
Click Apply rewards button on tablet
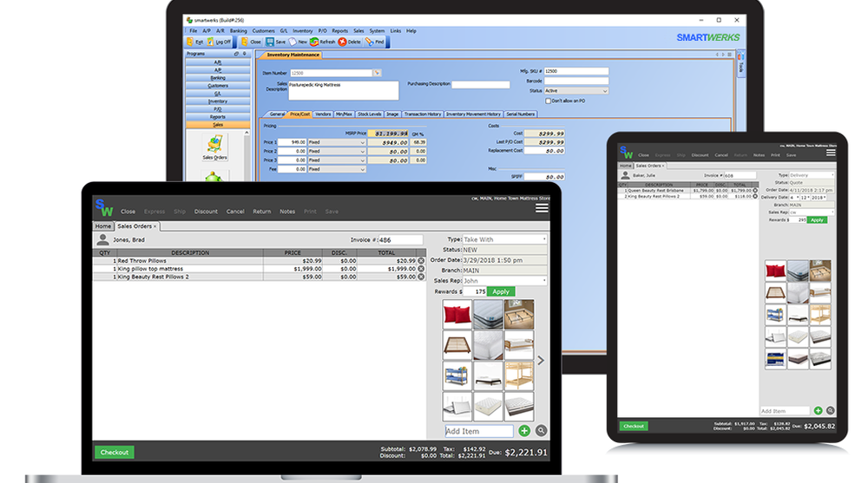[817, 220]
